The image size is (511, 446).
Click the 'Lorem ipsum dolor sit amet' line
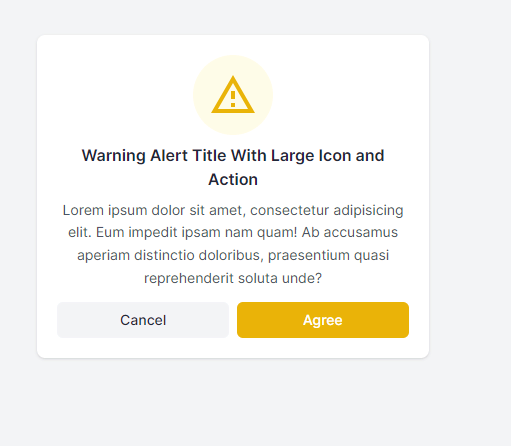pos(233,210)
